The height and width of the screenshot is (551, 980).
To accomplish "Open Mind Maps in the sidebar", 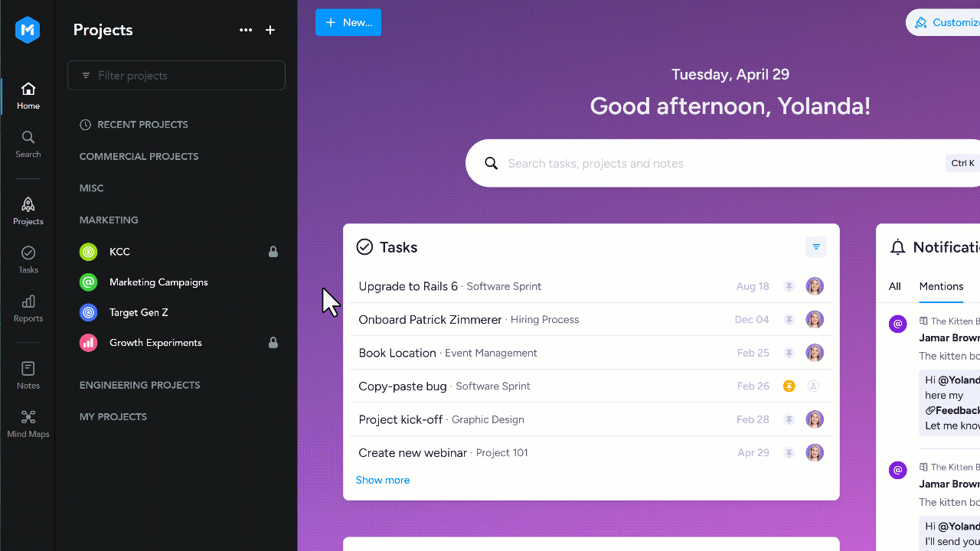I will tap(28, 423).
